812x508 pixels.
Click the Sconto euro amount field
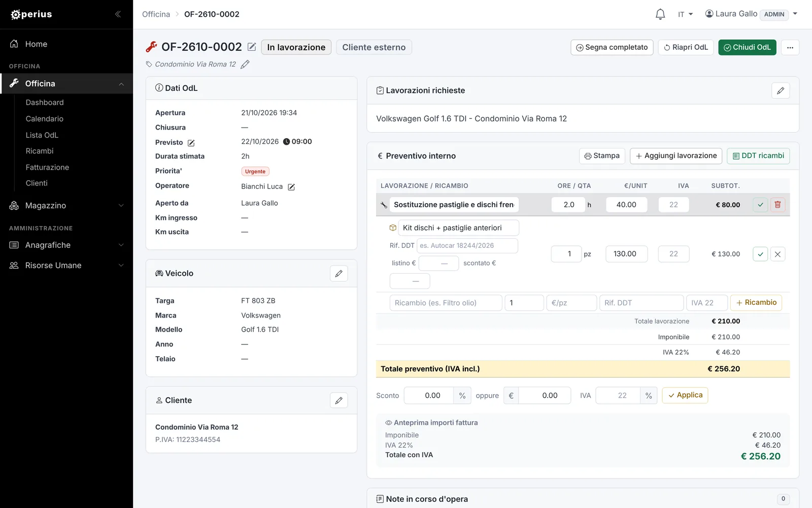click(x=545, y=396)
